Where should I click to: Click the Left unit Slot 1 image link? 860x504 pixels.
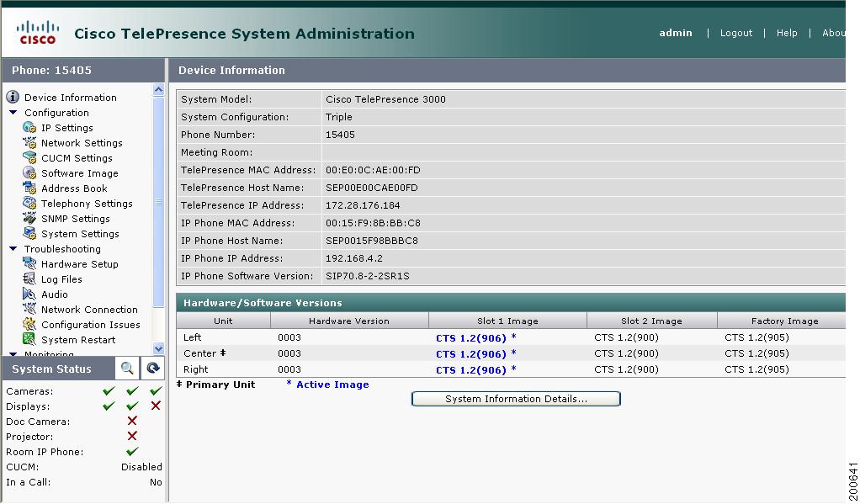point(471,338)
